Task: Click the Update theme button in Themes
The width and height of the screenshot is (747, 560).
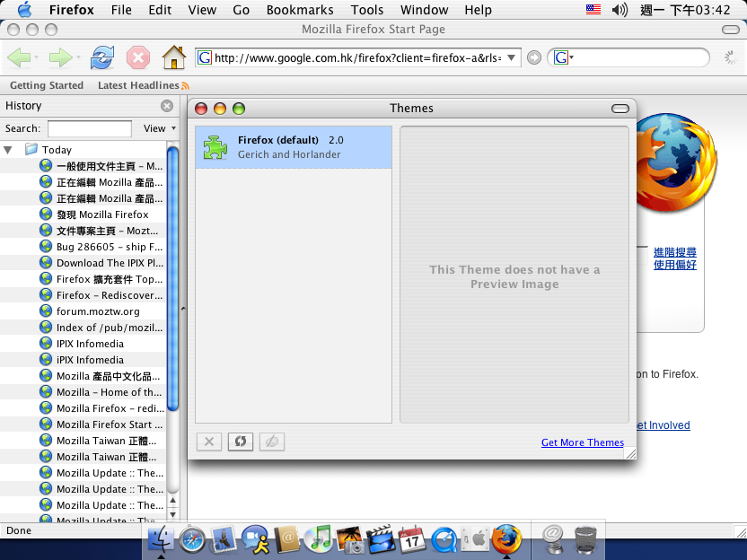Action: [240, 442]
